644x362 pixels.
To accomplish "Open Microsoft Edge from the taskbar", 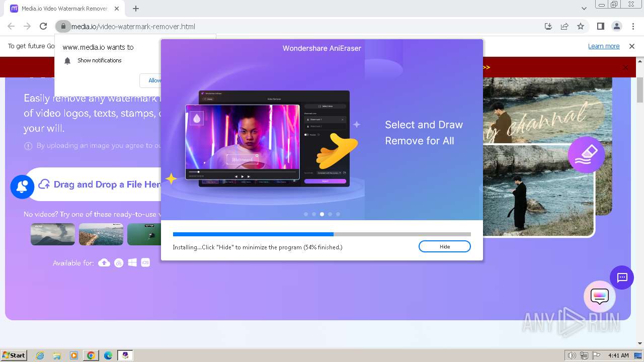I will pyautogui.click(x=108, y=355).
